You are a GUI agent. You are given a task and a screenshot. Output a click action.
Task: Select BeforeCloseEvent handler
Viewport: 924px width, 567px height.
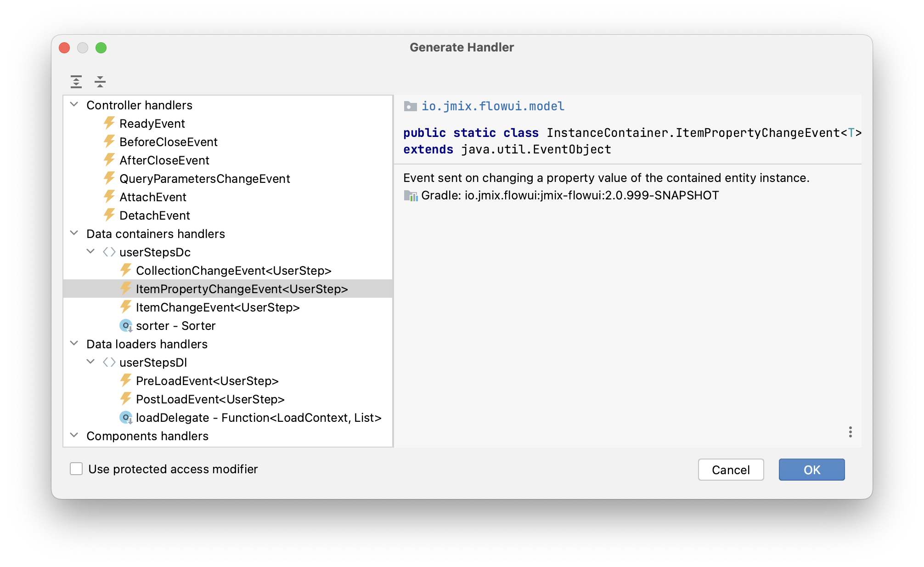click(x=168, y=142)
